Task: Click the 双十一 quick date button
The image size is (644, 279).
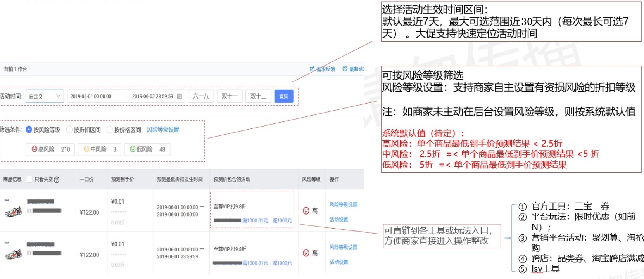Action: (x=230, y=96)
